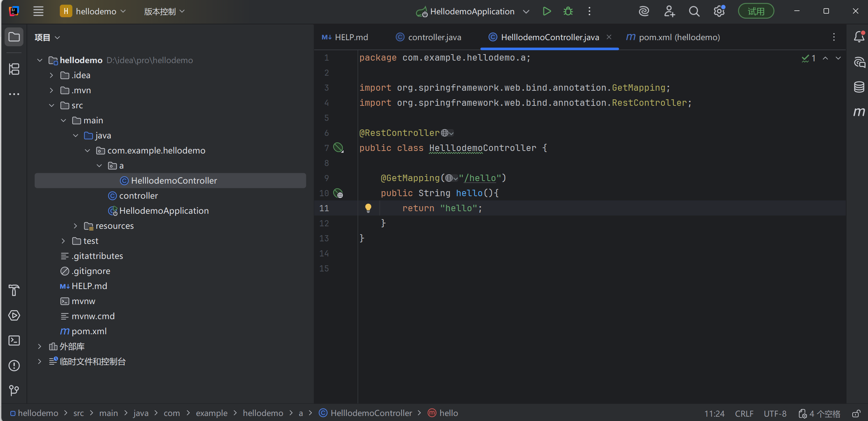Open the AI Assistant swirl icon in title bar
Image resolution: width=868 pixels, height=421 pixels.
tap(644, 11)
